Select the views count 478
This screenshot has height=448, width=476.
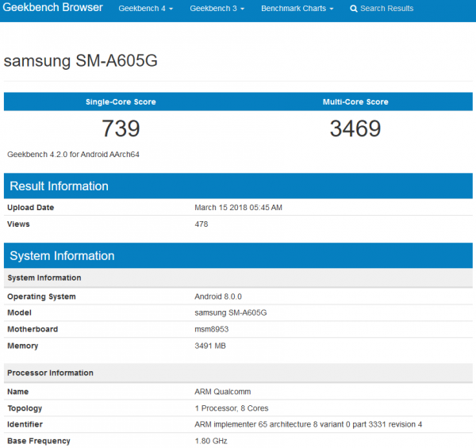(x=202, y=224)
